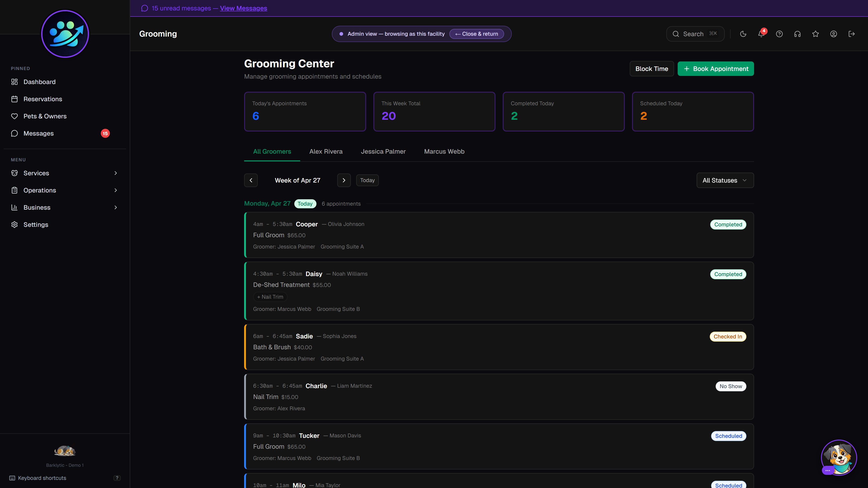Image resolution: width=868 pixels, height=488 pixels.
Task: Click Close & return admin view toggle
Action: pos(476,34)
